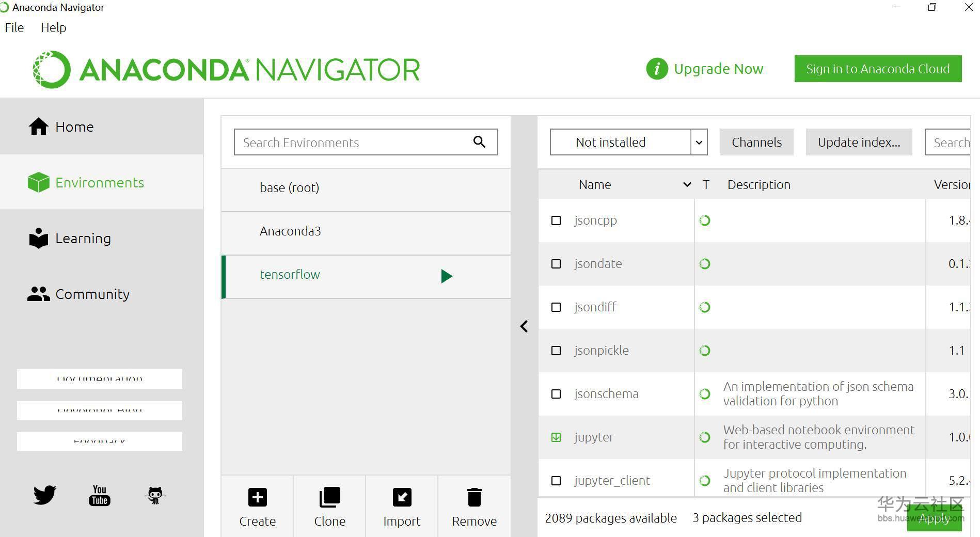Collapse environments panel with left chevron
This screenshot has height=537, width=980.
(524, 326)
